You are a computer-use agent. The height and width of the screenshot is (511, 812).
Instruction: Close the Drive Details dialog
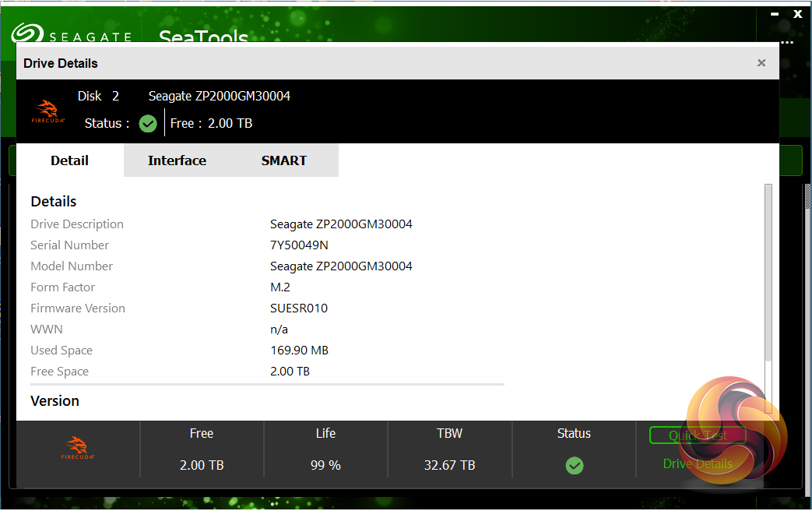tap(761, 63)
